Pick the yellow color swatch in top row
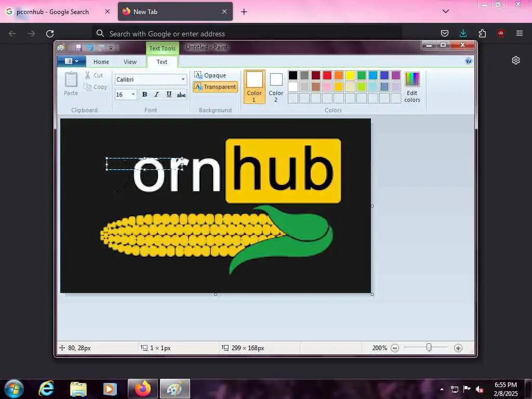 coord(350,75)
